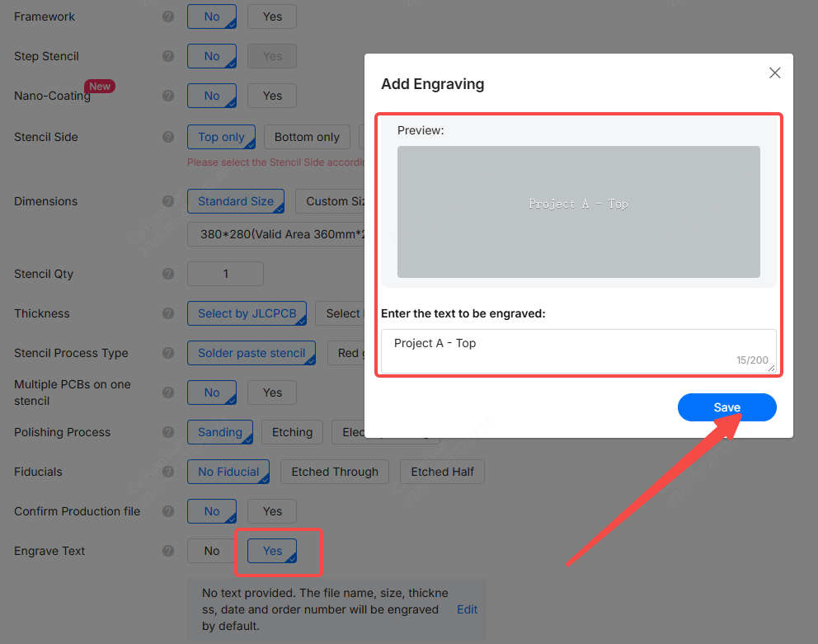Screen dimensions: 818x644
Task: Save the engraving text
Action: point(726,407)
